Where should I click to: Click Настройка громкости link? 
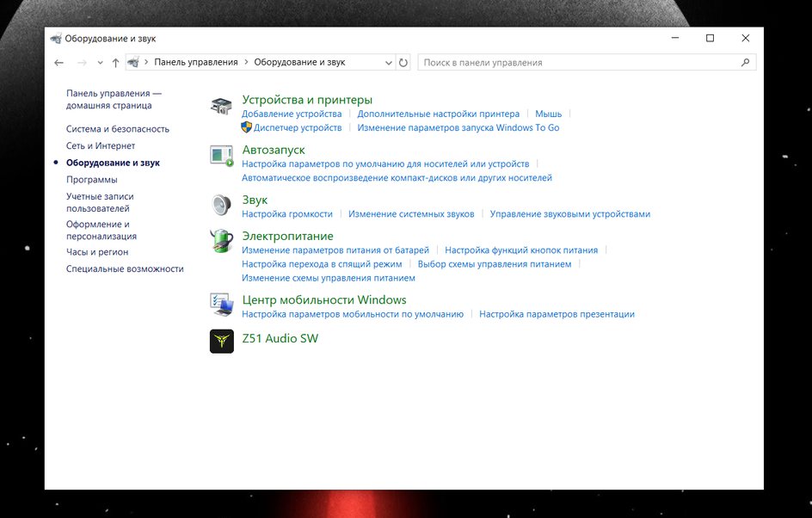(287, 214)
